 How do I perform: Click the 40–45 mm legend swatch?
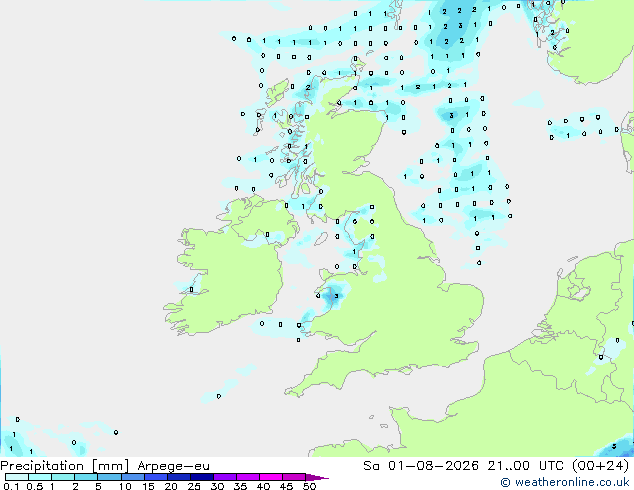(271, 477)
